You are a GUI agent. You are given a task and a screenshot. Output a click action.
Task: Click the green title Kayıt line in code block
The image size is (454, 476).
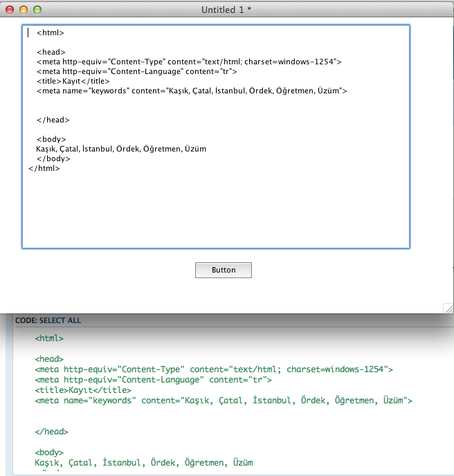[83, 390]
